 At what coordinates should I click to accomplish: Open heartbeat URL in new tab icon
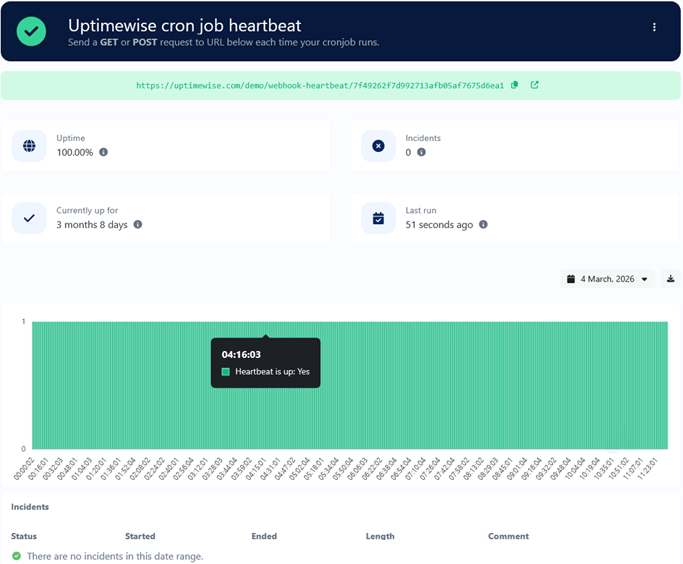pos(534,85)
